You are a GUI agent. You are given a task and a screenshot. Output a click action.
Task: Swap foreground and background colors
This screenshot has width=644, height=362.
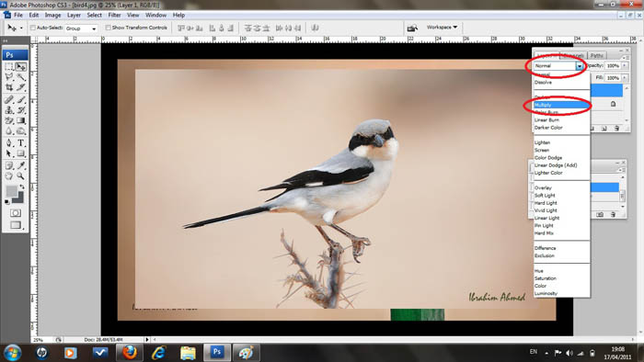(22, 187)
